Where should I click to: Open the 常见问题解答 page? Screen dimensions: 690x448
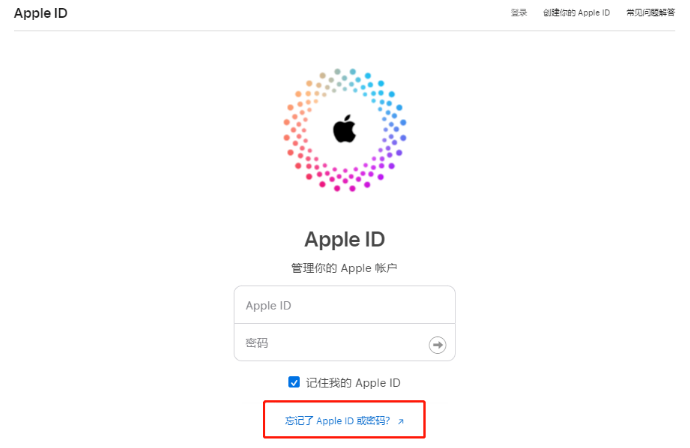[650, 13]
